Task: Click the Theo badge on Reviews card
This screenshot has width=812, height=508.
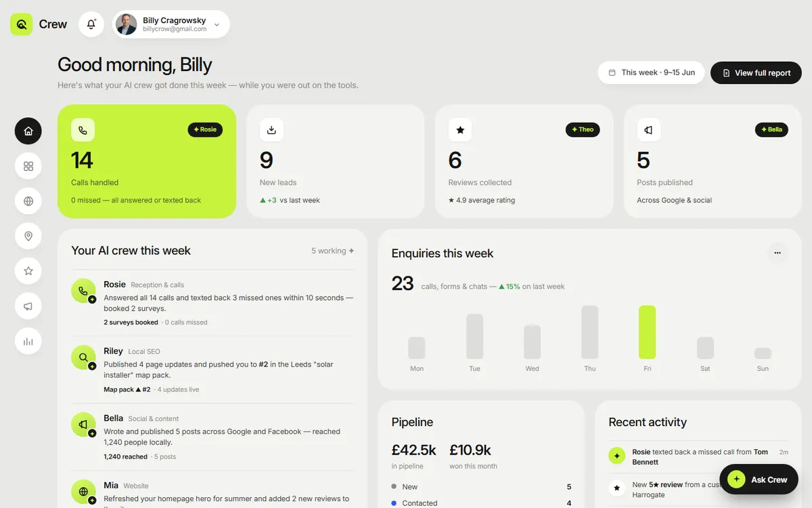Action: pyautogui.click(x=583, y=129)
